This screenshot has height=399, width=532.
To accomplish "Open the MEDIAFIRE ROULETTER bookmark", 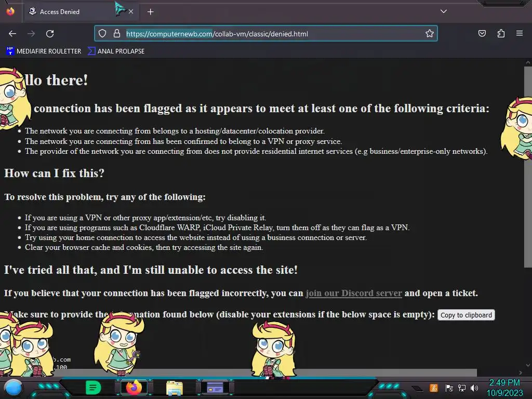I will (x=44, y=51).
